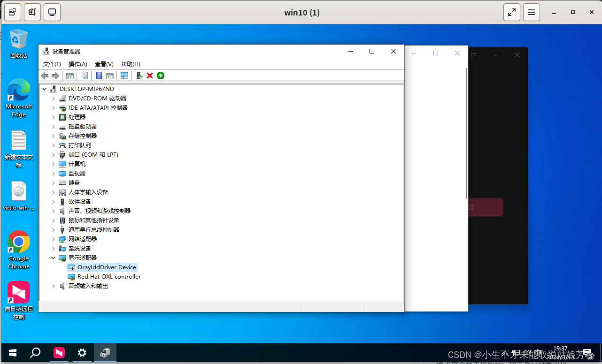Expand the 网络适配器 category

click(53, 239)
